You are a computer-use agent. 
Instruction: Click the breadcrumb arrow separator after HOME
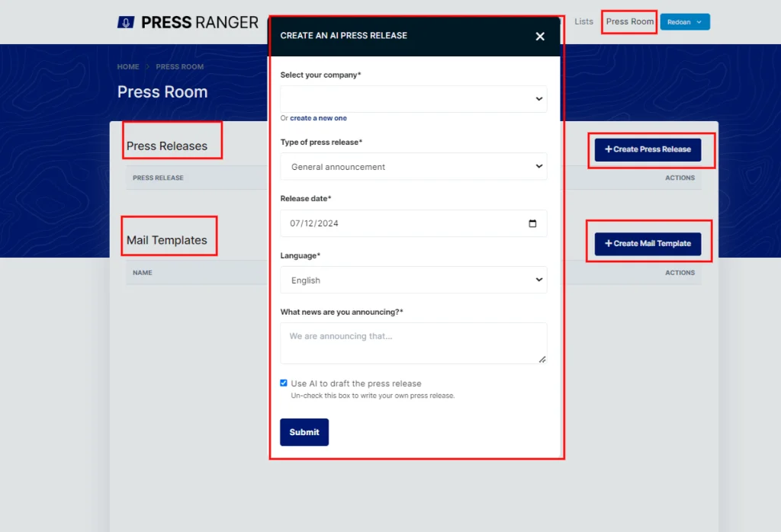[148, 67]
